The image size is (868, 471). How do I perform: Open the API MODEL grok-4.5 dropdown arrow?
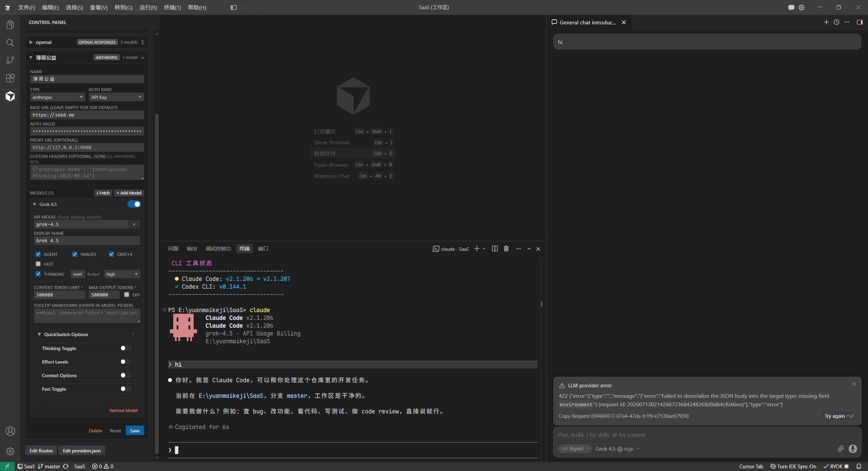(x=134, y=224)
